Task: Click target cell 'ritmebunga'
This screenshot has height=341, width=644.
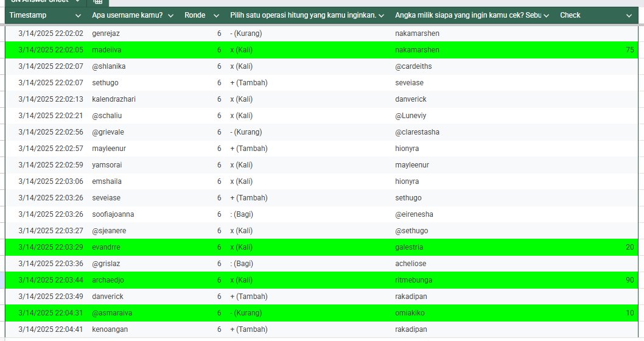Action: click(x=413, y=279)
